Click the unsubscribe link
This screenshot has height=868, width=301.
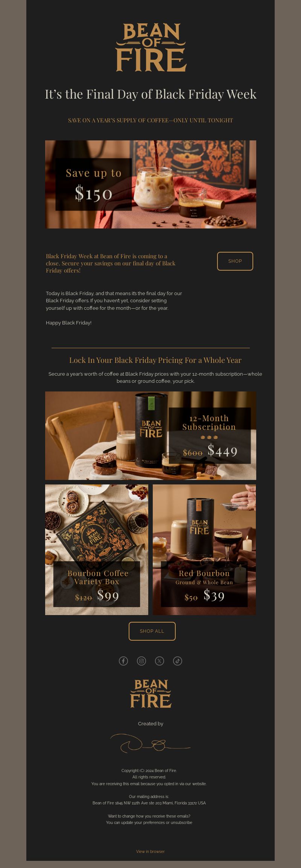click(181, 822)
